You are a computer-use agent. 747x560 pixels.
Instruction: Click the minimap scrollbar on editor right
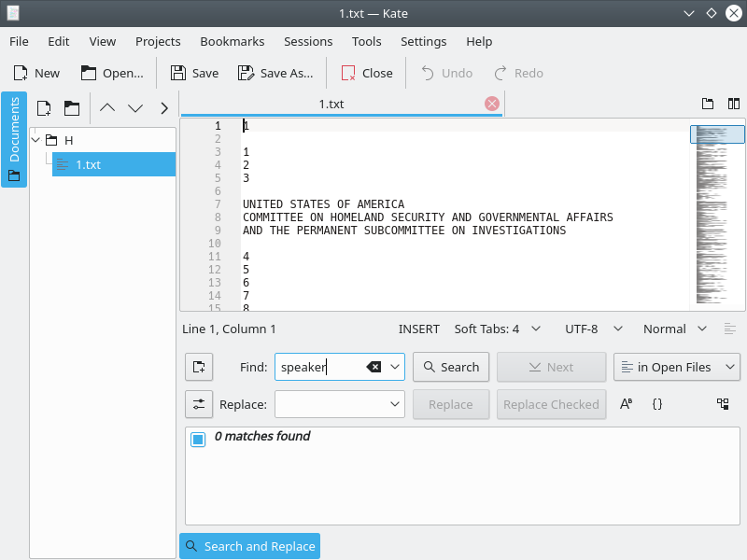716,215
